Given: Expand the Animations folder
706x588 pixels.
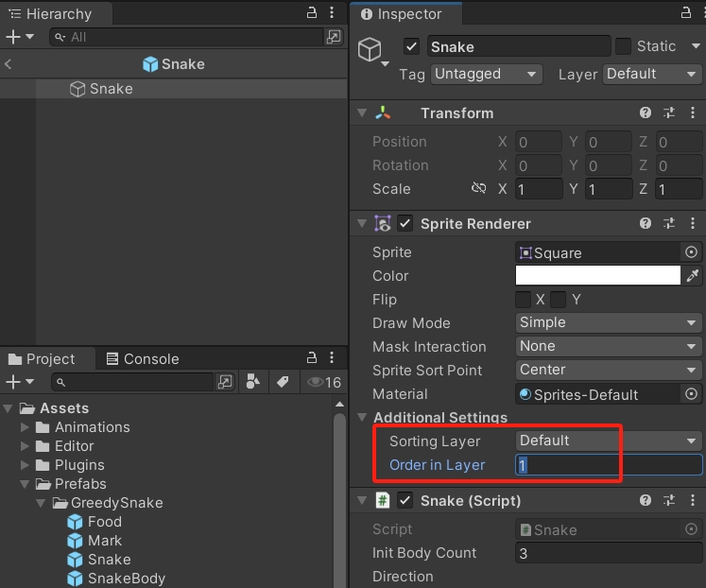Looking at the screenshot, I should [x=25, y=426].
